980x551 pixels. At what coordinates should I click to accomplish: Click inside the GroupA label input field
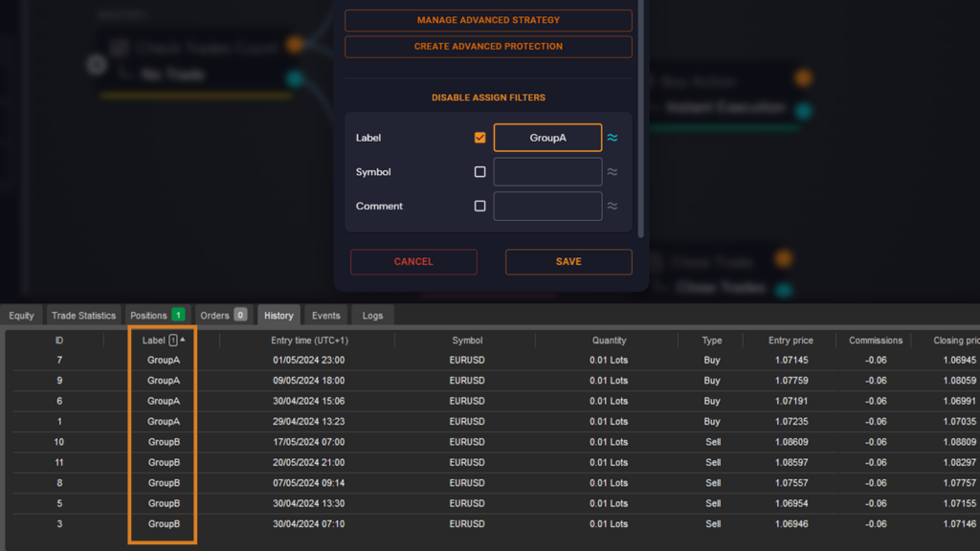[x=546, y=137]
